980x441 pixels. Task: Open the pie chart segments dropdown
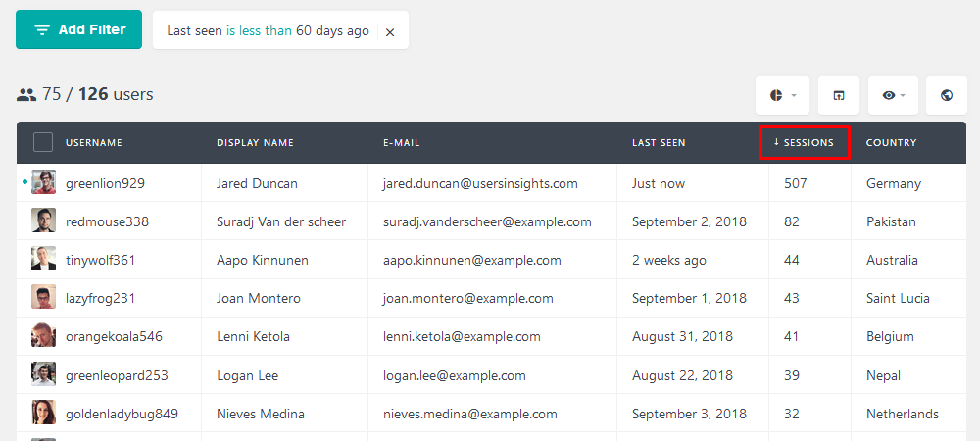pyautogui.click(x=782, y=96)
